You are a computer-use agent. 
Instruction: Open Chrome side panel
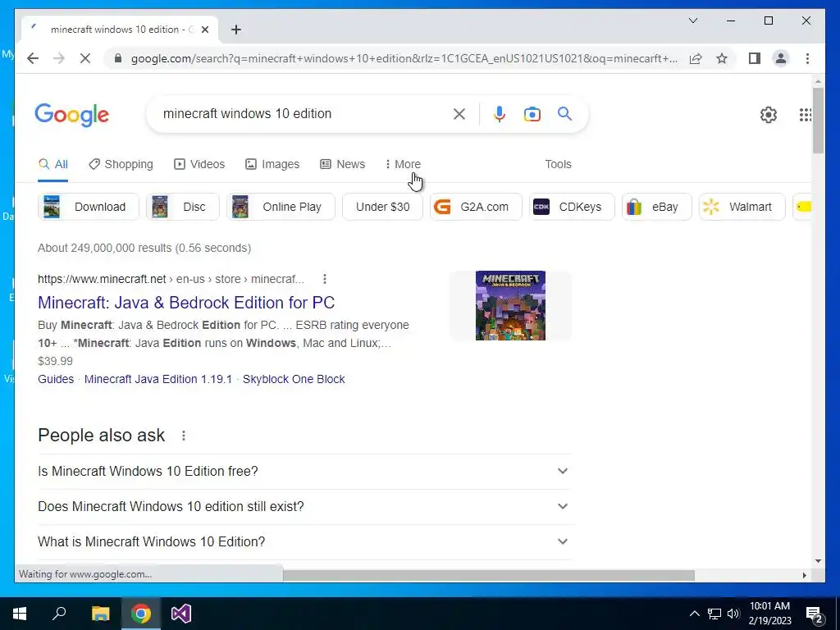tap(755, 58)
